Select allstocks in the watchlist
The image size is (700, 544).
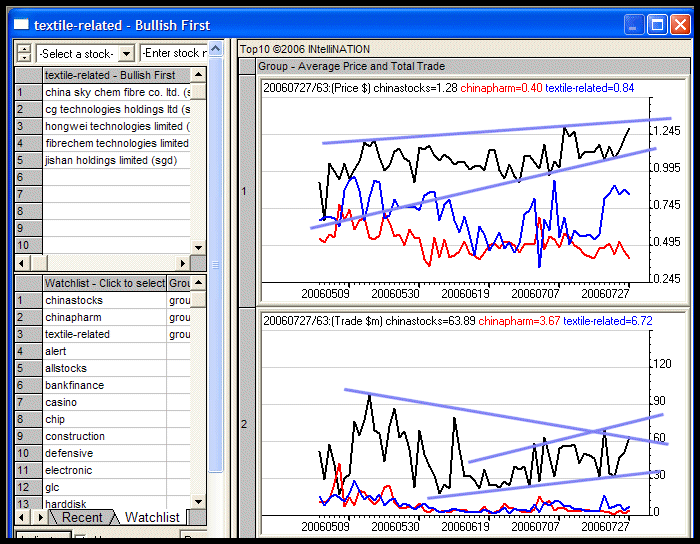point(105,368)
